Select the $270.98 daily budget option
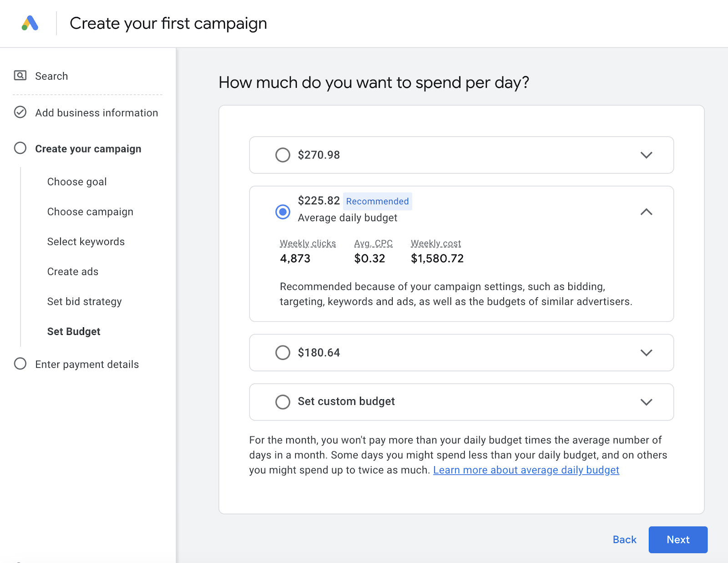The image size is (728, 563). [x=283, y=155]
